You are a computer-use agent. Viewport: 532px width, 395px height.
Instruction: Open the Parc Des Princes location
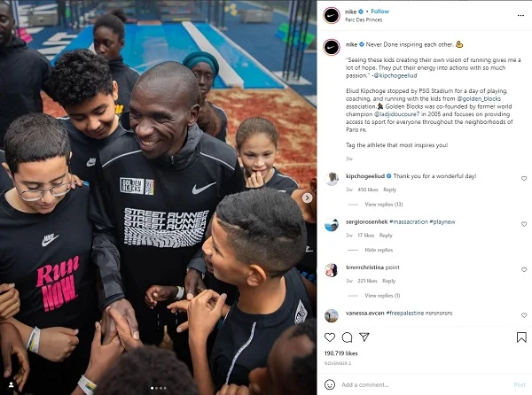(x=364, y=20)
